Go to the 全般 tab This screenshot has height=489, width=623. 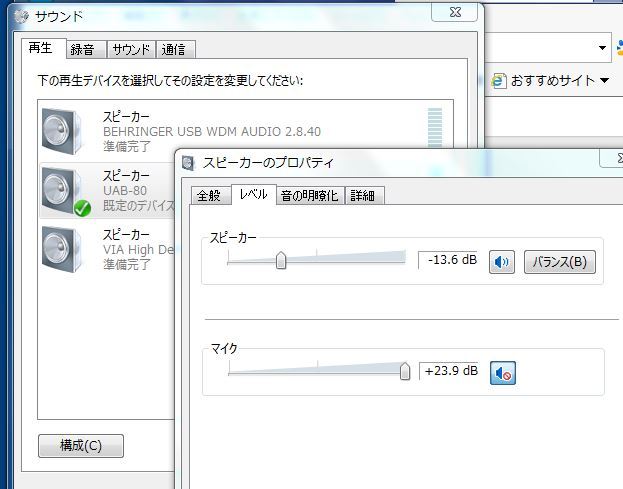pyautogui.click(x=210, y=195)
